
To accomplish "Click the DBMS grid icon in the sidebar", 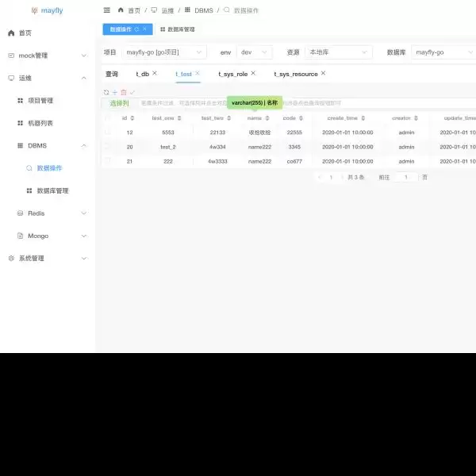I will click(x=21, y=145).
